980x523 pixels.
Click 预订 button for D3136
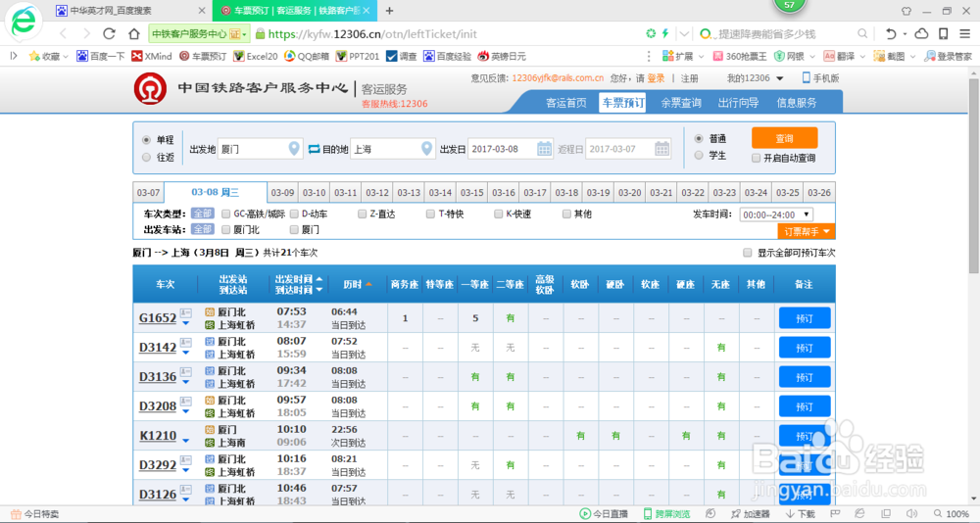pyautogui.click(x=805, y=377)
